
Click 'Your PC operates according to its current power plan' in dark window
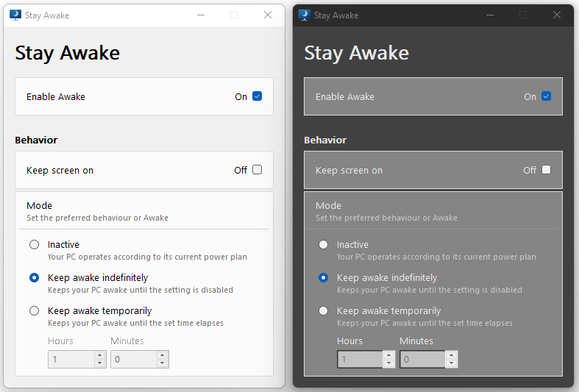[x=436, y=257]
